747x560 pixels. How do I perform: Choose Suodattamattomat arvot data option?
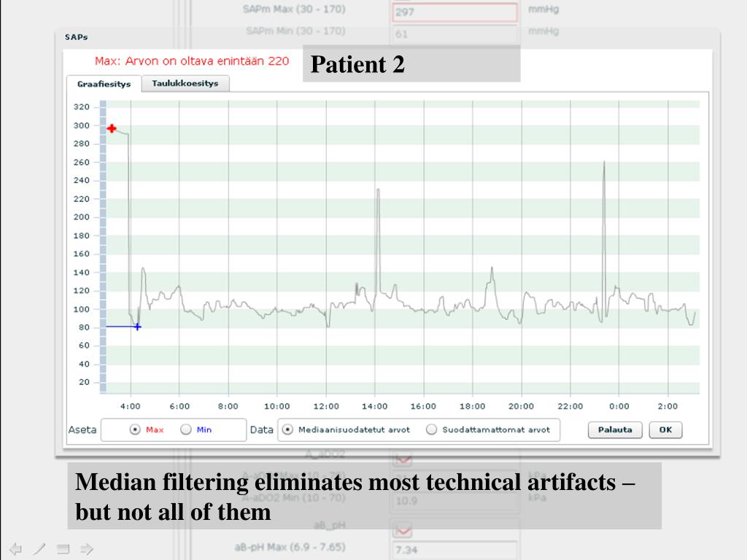432,429
